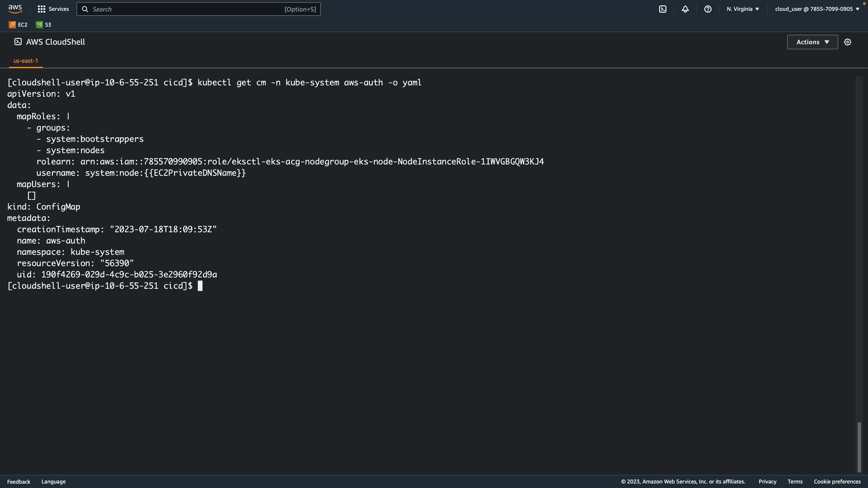
Task: Open the Services grid menu icon
Action: pos(42,9)
